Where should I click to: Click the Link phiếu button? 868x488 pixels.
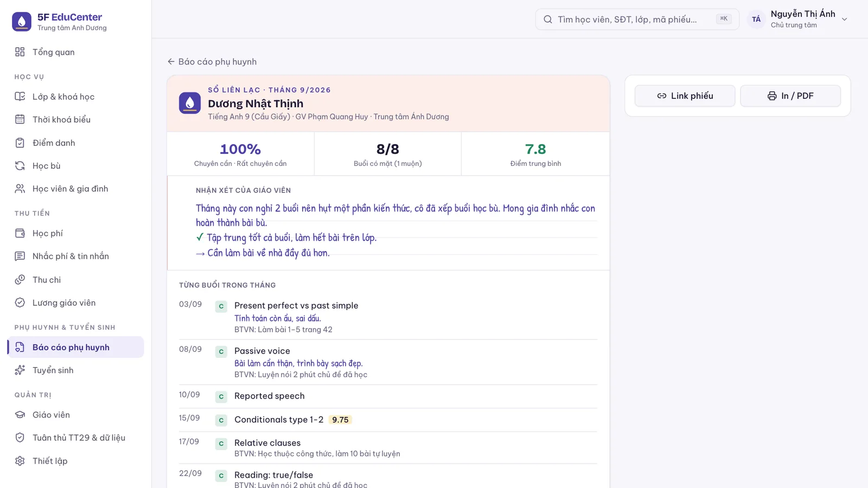coord(685,96)
